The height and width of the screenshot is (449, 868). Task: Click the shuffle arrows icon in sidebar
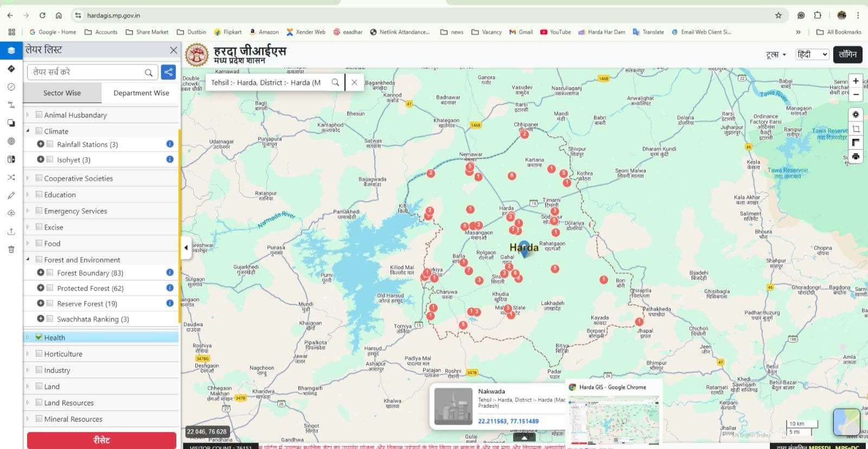tap(11, 178)
